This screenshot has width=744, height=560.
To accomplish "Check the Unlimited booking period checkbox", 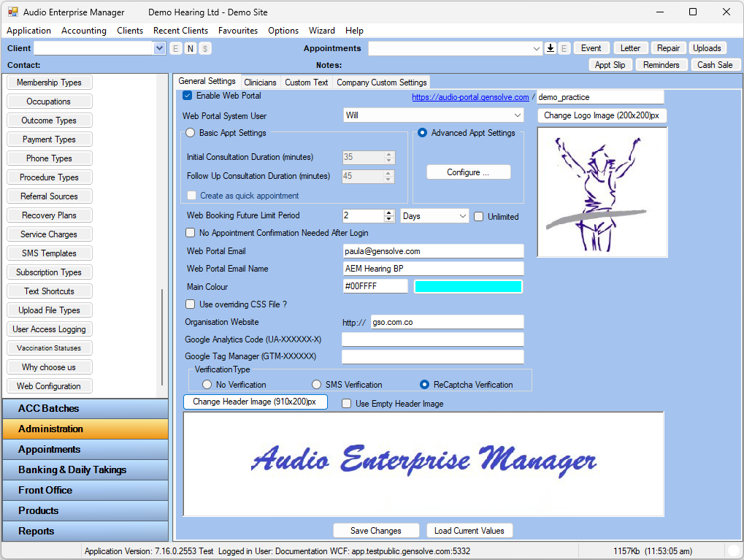I will coord(479,217).
